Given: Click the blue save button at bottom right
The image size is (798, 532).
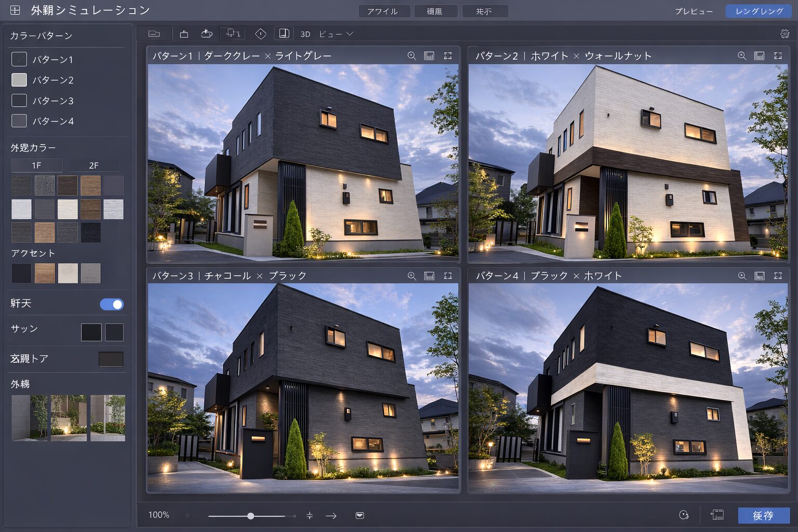Looking at the screenshot, I should [x=763, y=515].
